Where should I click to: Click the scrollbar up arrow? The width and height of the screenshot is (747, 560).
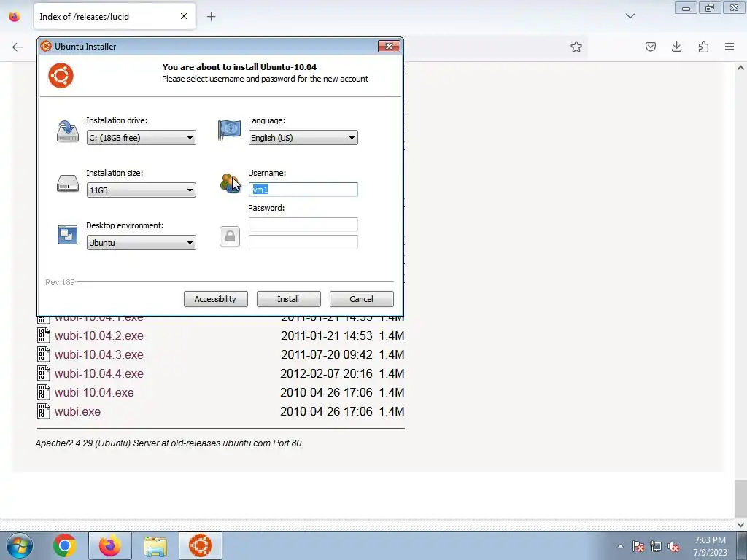pos(740,68)
